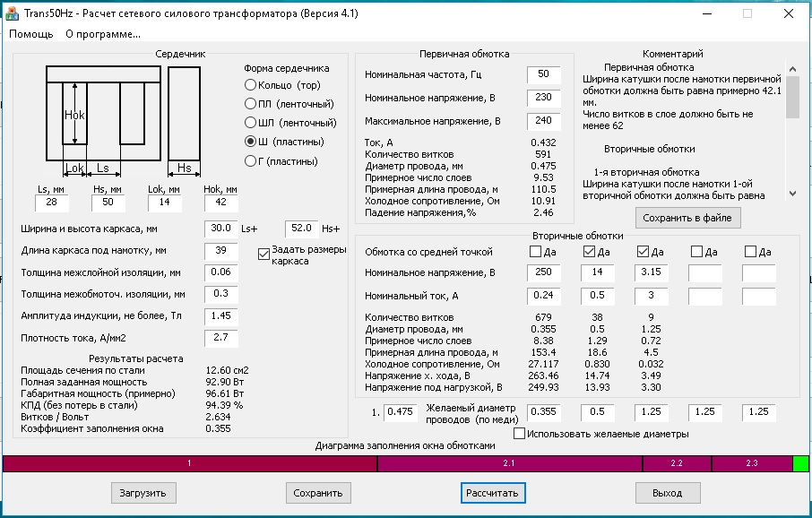The image size is (812, 518).
Task: Select ПЛ (ленточный) core shape
Action: click(x=289, y=104)
